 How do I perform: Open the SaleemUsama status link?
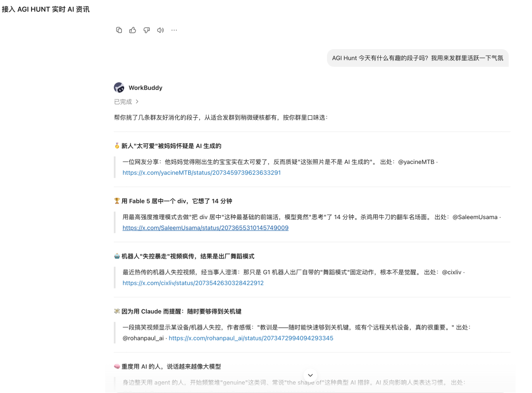tap(205, 228)
